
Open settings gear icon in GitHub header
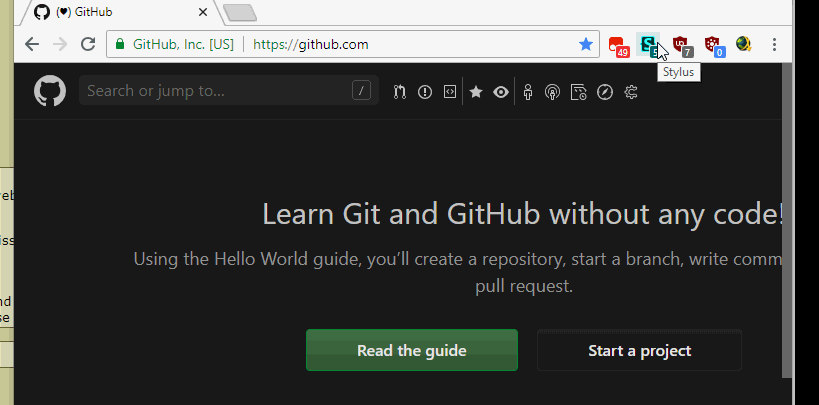coord(631,92)
